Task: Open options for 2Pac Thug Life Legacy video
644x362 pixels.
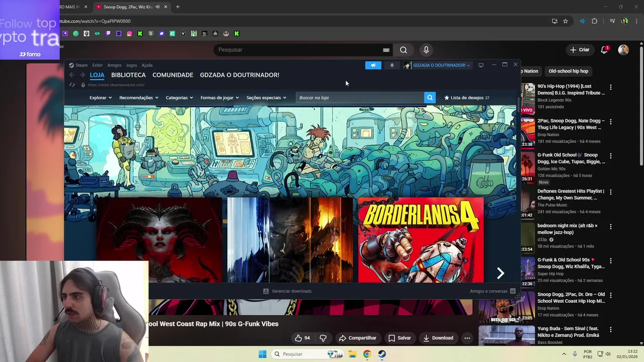Action: 611,122
